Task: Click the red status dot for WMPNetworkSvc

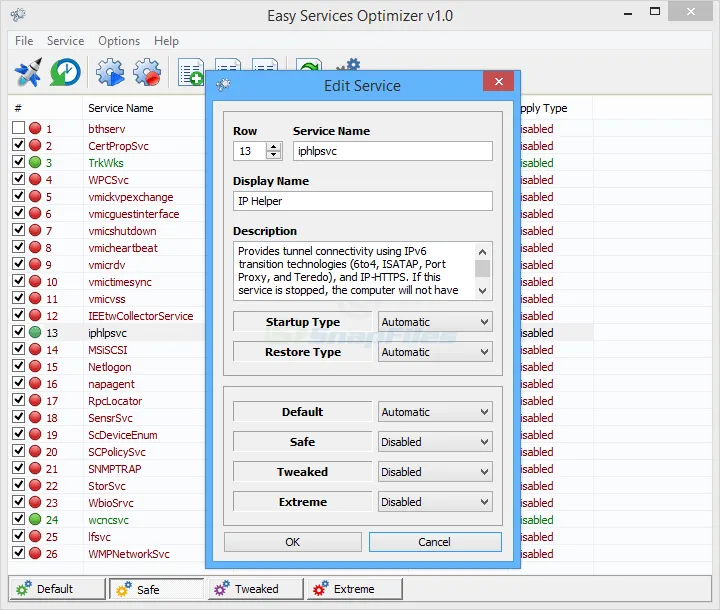Action: [x=35, y=553]
